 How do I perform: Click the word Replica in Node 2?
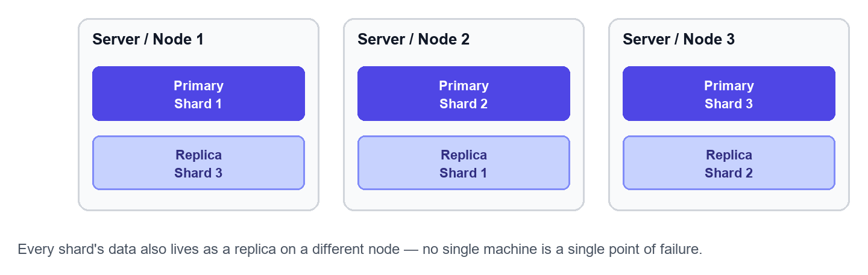coord(464,155)
